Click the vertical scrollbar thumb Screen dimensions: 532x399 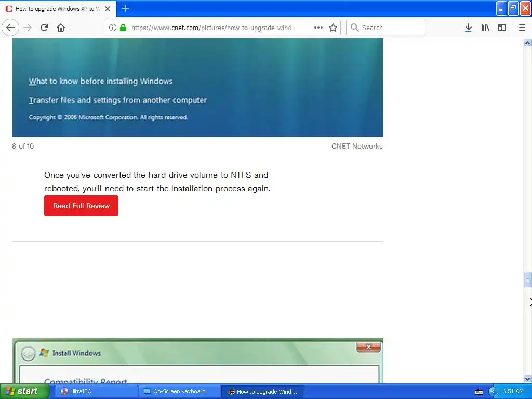tap(527, 280)
